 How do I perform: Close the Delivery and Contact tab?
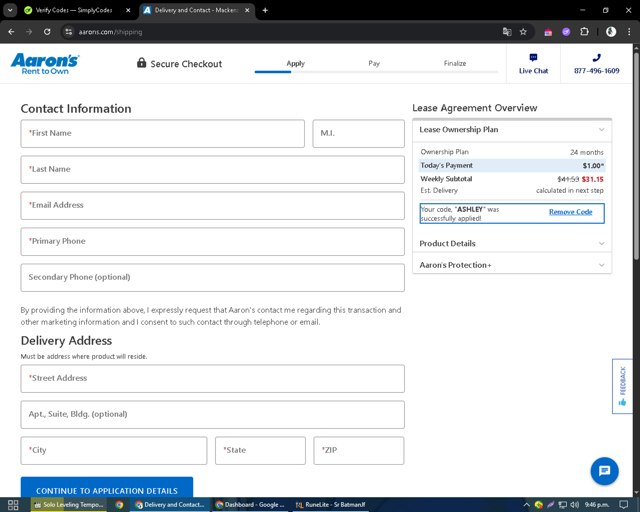[247, 10]
